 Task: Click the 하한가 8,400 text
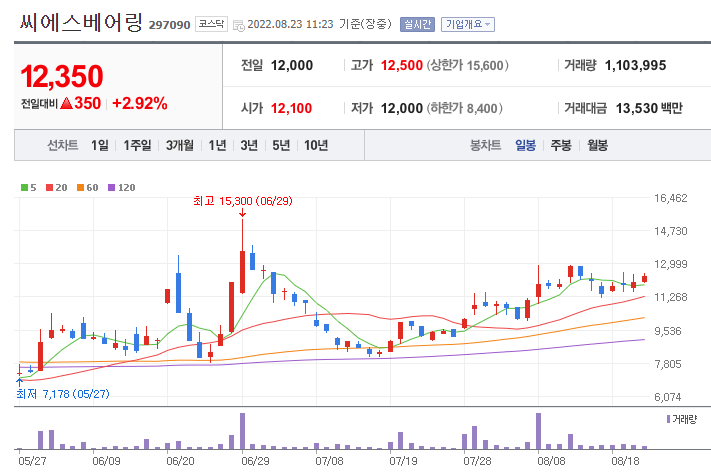pos(464,108)
